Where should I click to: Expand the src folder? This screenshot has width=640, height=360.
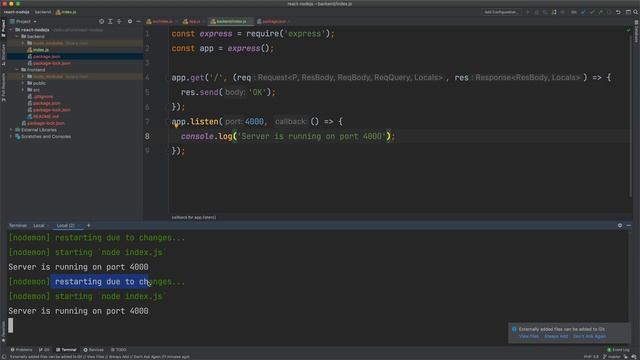point(23,90)
